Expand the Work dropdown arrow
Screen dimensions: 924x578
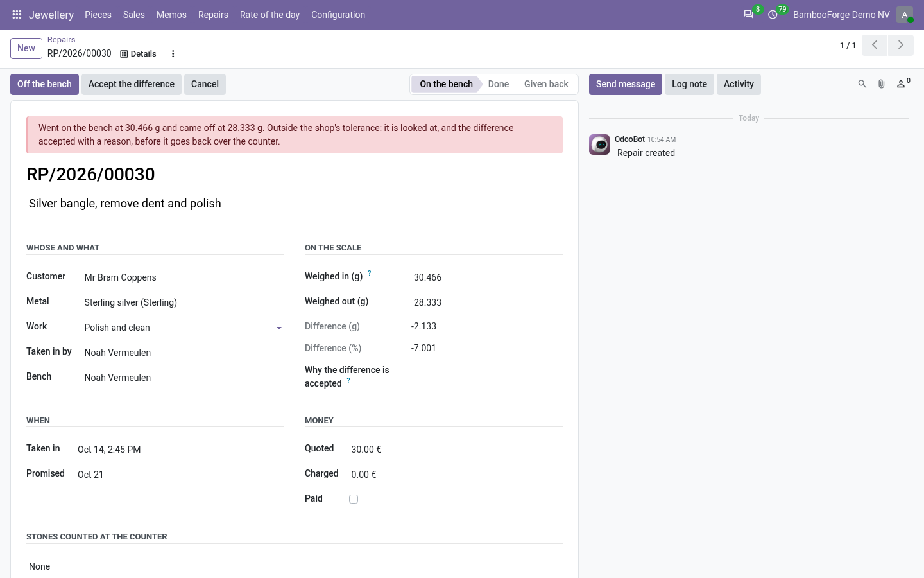coord(279,328)
